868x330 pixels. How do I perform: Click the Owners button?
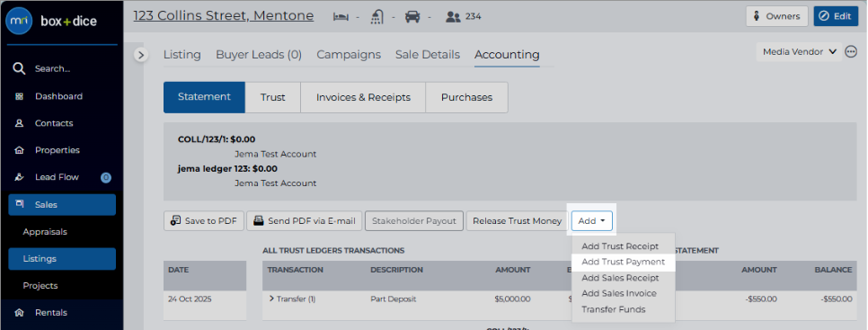[776, 16]
